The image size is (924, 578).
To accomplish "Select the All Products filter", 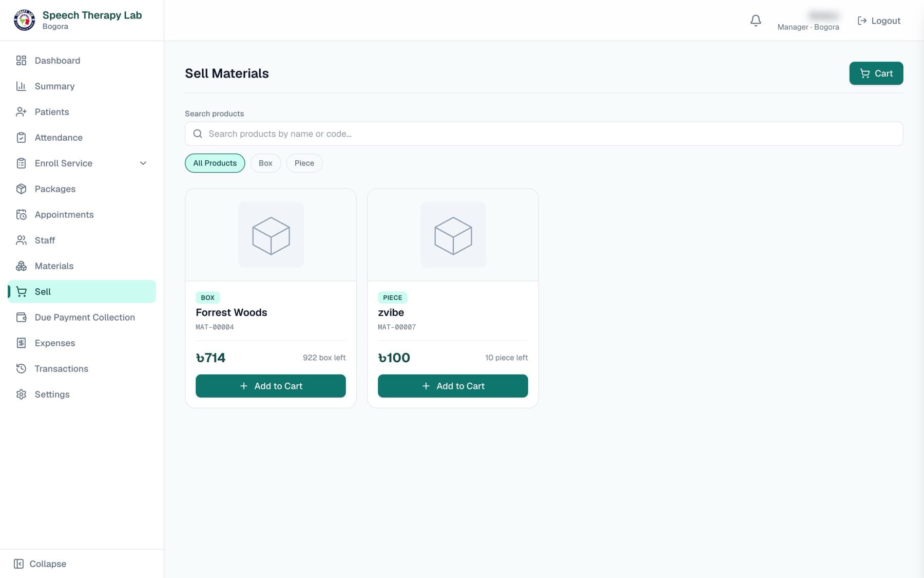I will pyautogui.click(x=215, y=163).
